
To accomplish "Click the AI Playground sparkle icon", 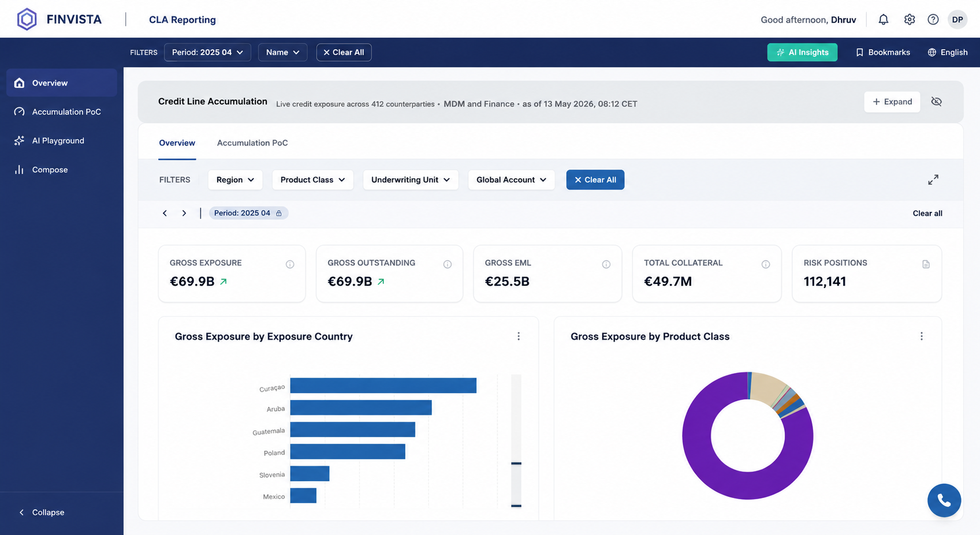I will coord(20,140).
